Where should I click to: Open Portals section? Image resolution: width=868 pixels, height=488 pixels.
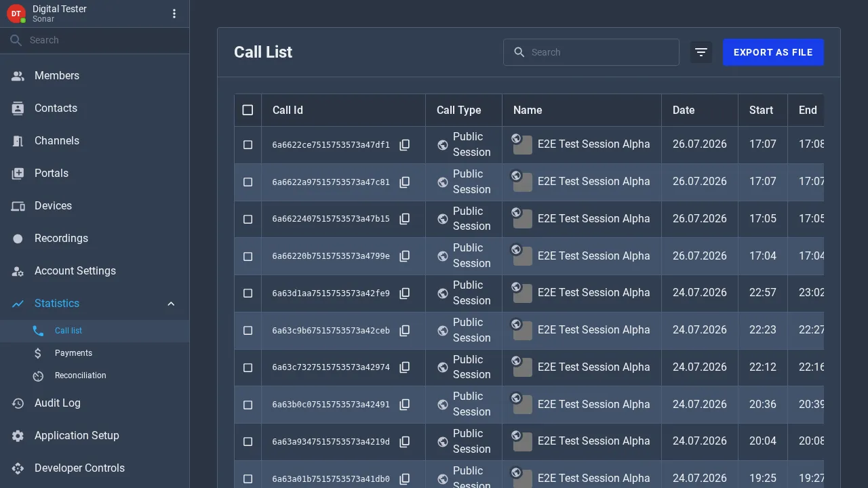95,174
